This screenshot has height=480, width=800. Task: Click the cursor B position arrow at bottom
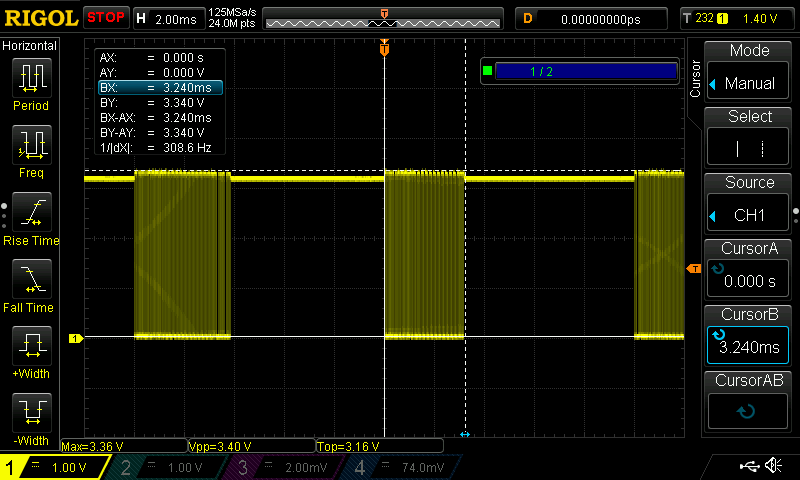pyautogui.click(x=465, y=434)
